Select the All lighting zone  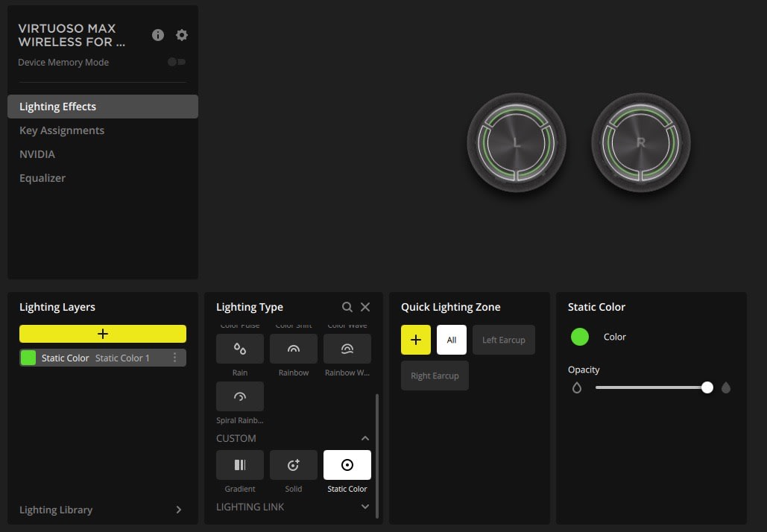coord(452,340)
